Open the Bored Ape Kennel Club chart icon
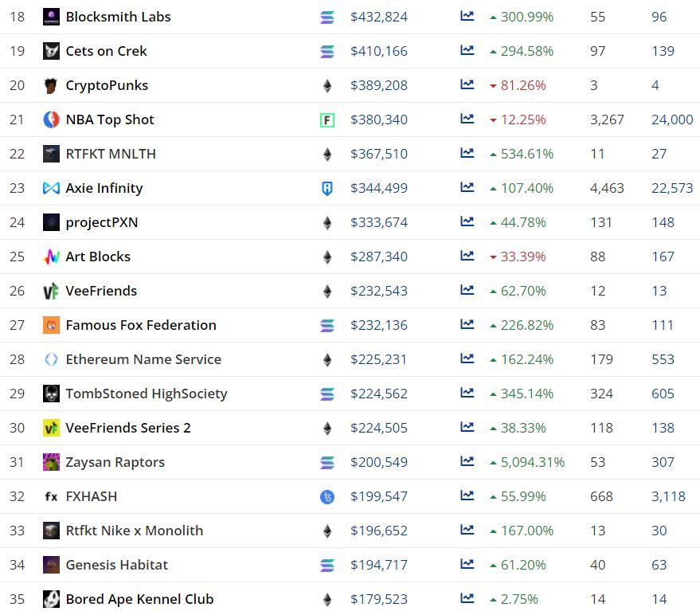The height and width of the screenshot is (615, 700). (467, 598)
